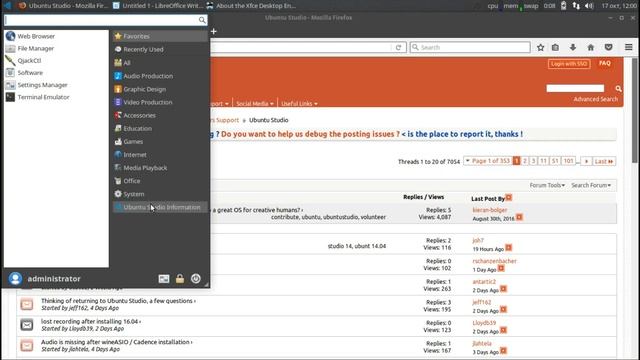The image size is (640, 360).
Task: Select the Favorites category
Action: 160,36
